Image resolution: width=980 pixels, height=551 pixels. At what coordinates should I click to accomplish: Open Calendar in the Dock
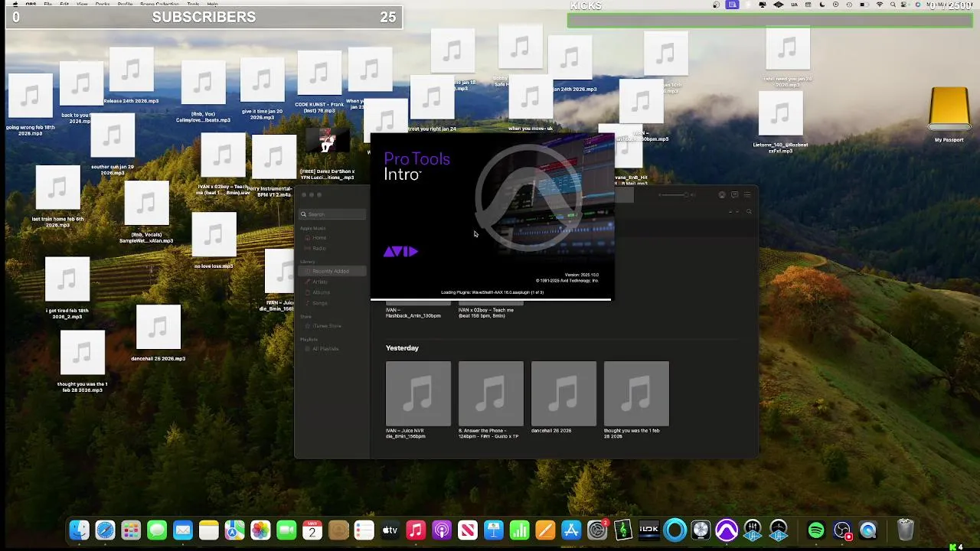[x=312, y=530]
